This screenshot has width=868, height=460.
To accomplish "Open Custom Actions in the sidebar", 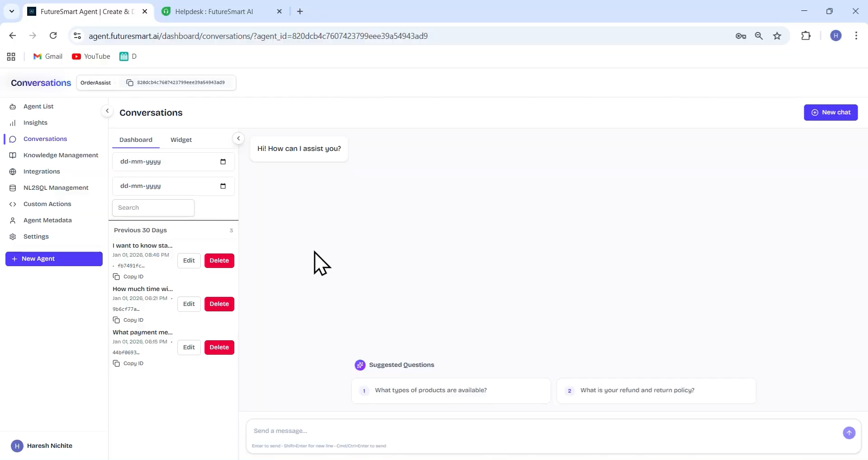I will 47,204.
